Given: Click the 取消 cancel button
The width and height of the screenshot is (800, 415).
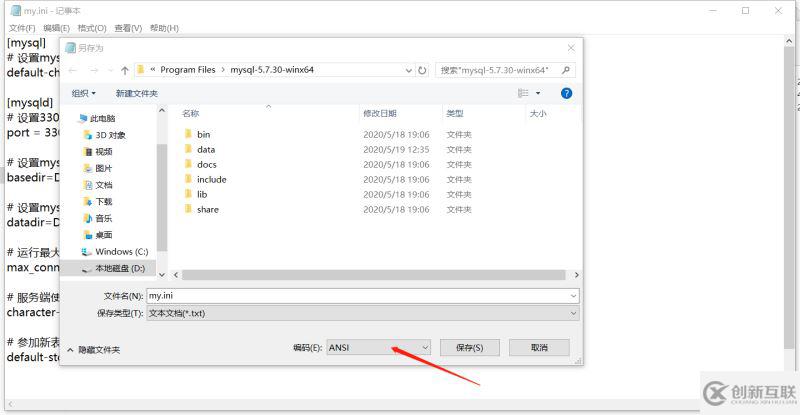Looking at the screenshot, I should pos(539,348).
